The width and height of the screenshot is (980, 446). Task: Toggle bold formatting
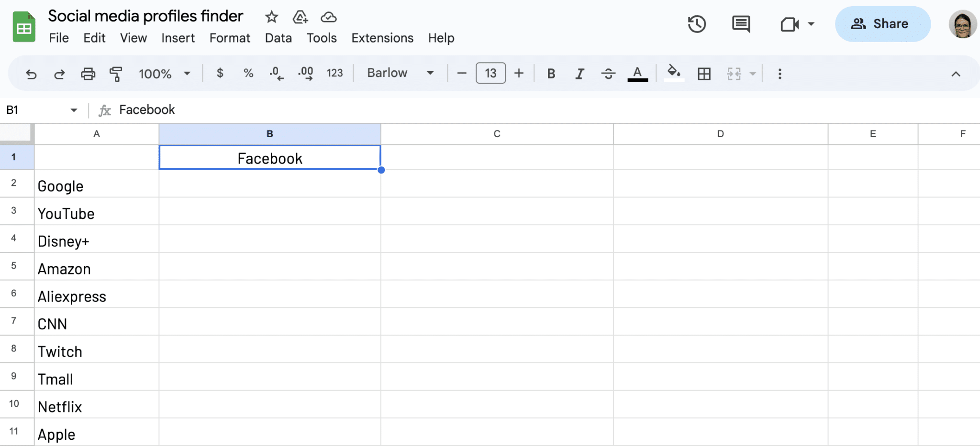(551, 74)
